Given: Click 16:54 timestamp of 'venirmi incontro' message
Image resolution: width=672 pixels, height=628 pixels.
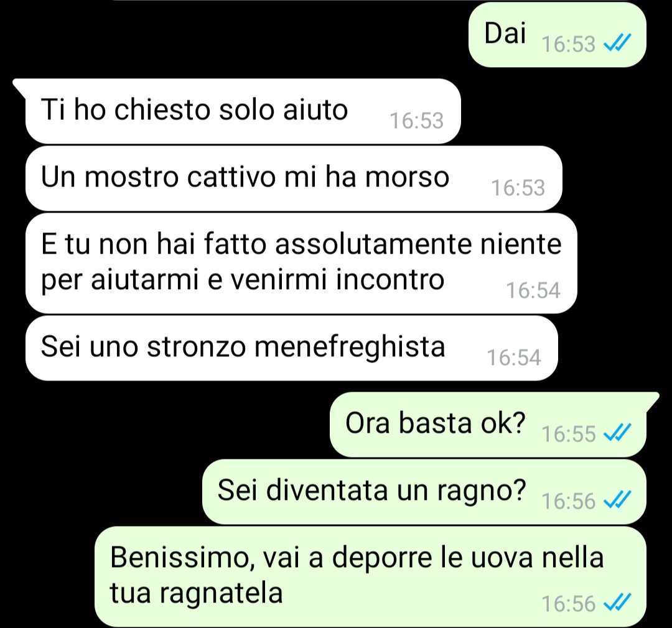Looking at the screenshot, I should point(533,290).
